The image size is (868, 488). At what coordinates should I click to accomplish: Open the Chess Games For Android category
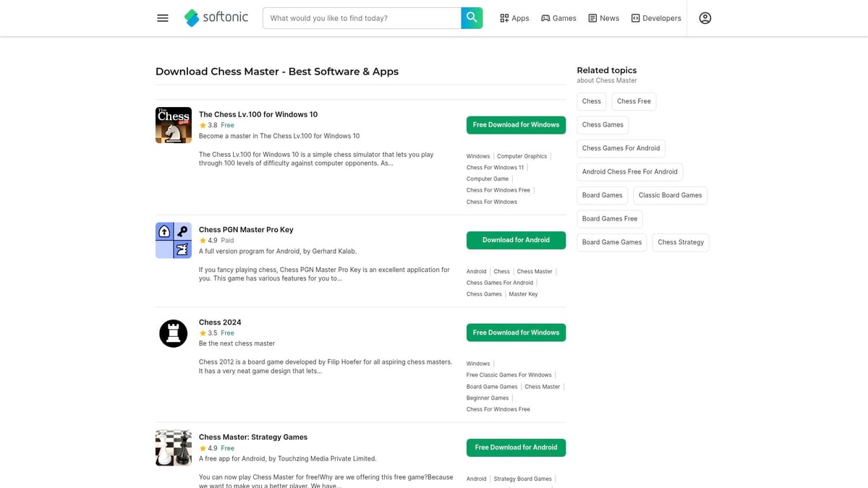point(621,148)
